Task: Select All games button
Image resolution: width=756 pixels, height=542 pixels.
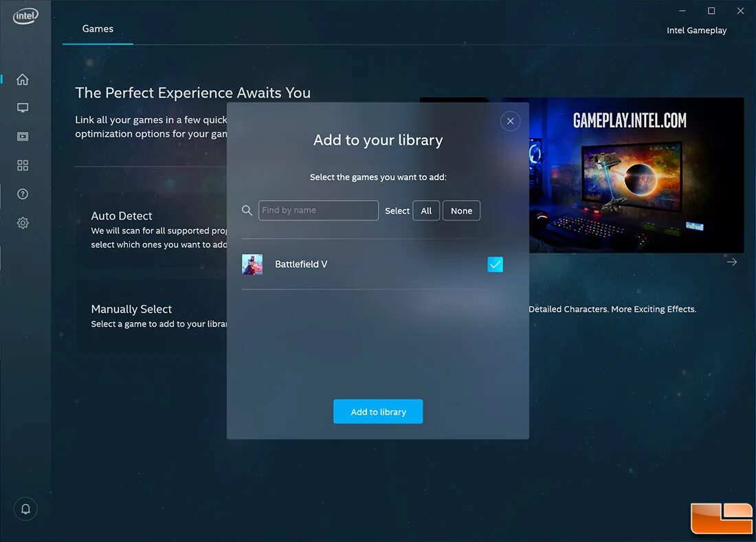Action: [426, 210]
